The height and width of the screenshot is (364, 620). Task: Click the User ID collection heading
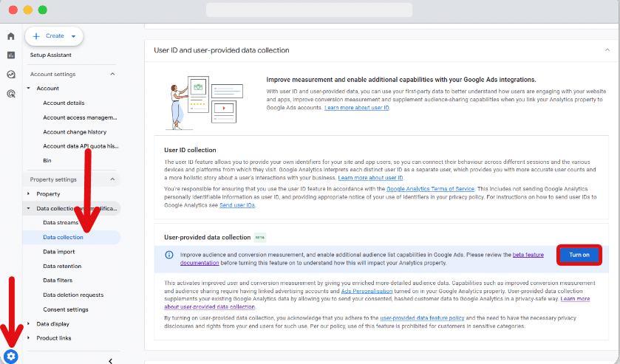(190, 150)
